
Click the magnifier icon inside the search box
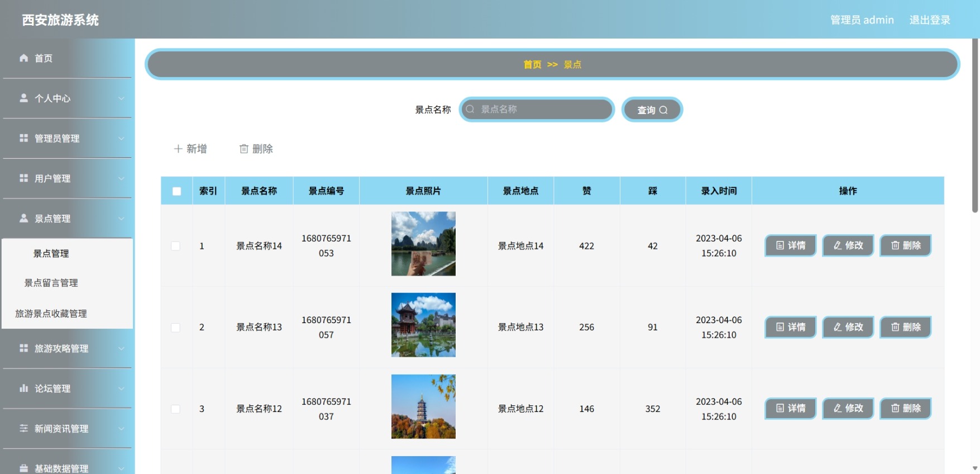[470, 109]
